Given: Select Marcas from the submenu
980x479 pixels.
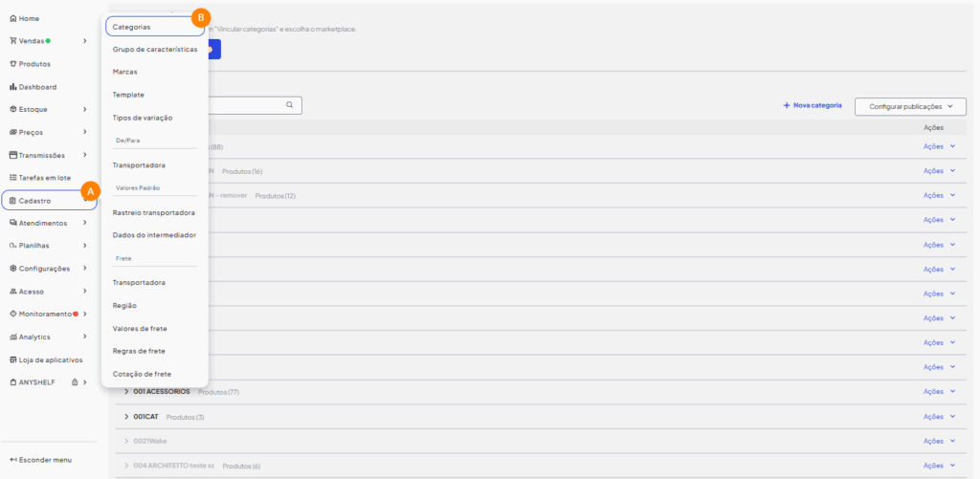Looking at the screenshot, I should click(125, 72).
